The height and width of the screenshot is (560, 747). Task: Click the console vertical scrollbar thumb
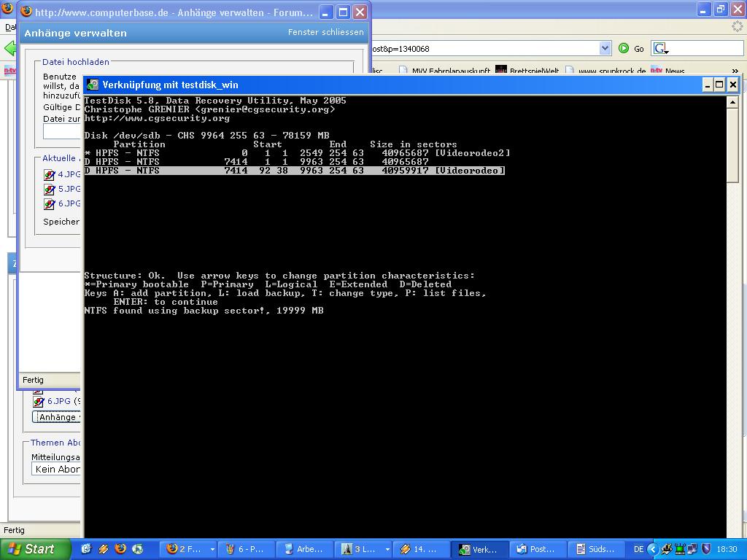click(732, 145)
